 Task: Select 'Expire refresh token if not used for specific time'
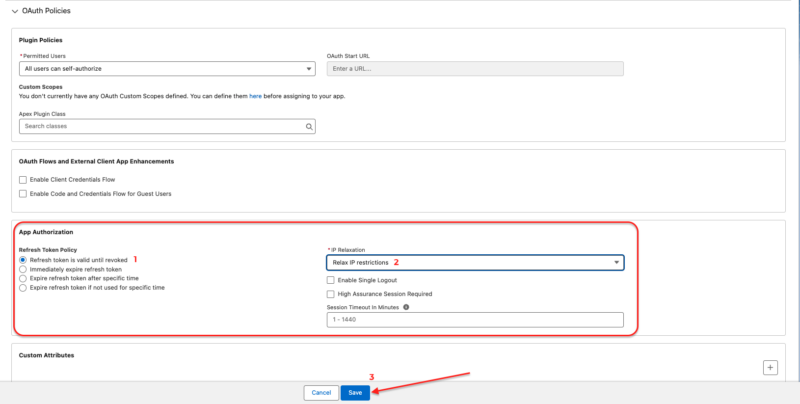(22, 288)
